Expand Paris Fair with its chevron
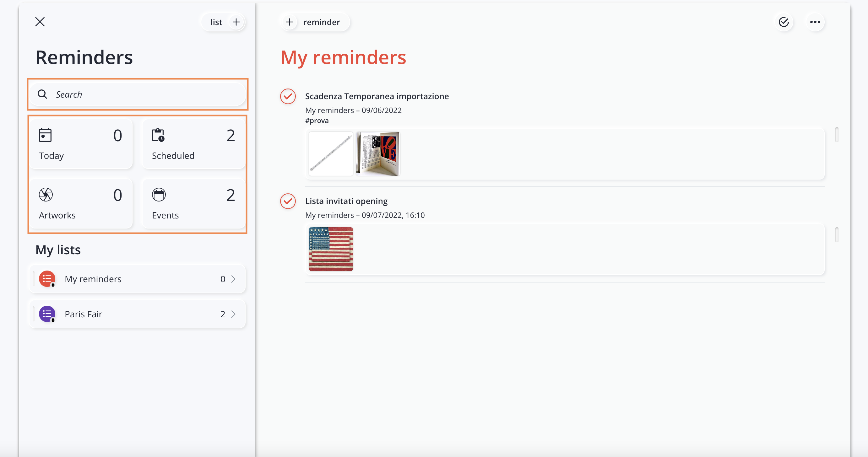868x457 pixels. click(233, 314)
